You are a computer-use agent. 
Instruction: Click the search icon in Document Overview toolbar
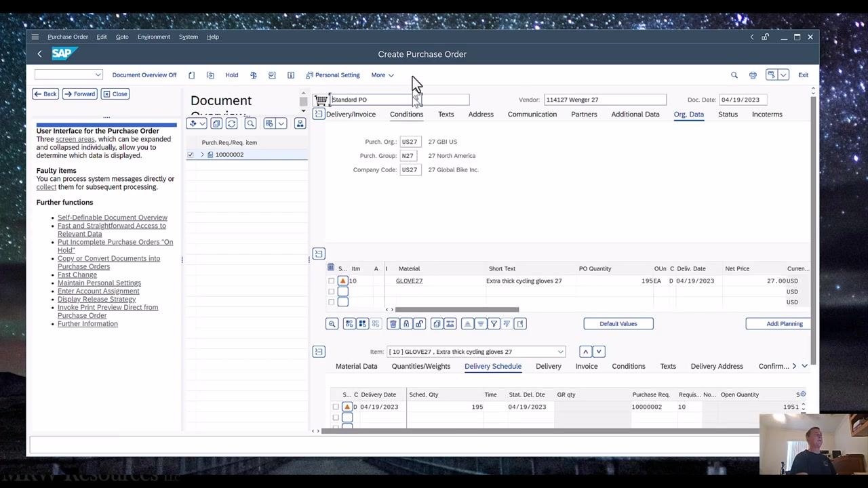tap(250, 123)
